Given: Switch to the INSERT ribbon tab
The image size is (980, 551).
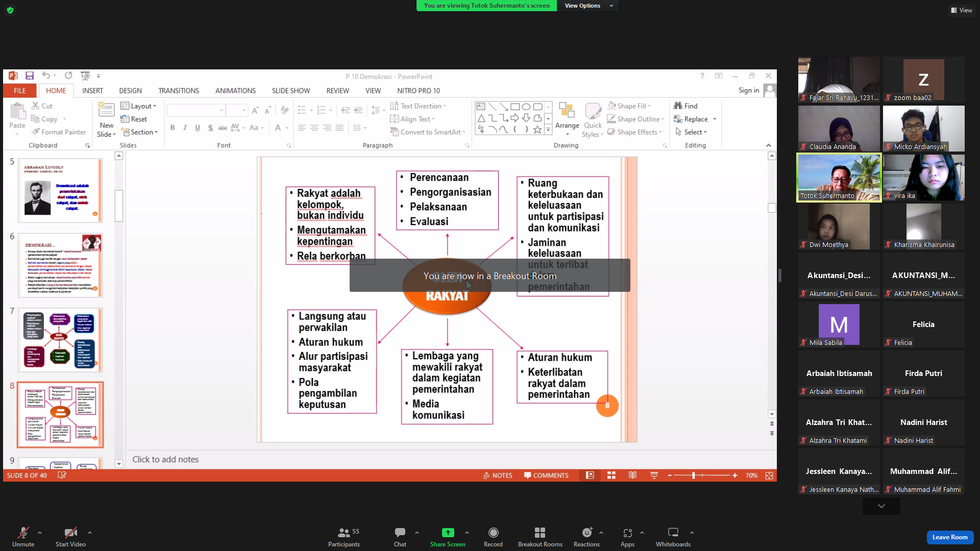Looking at the screenshot, I should pyautogui.click(x=92, y=91).
